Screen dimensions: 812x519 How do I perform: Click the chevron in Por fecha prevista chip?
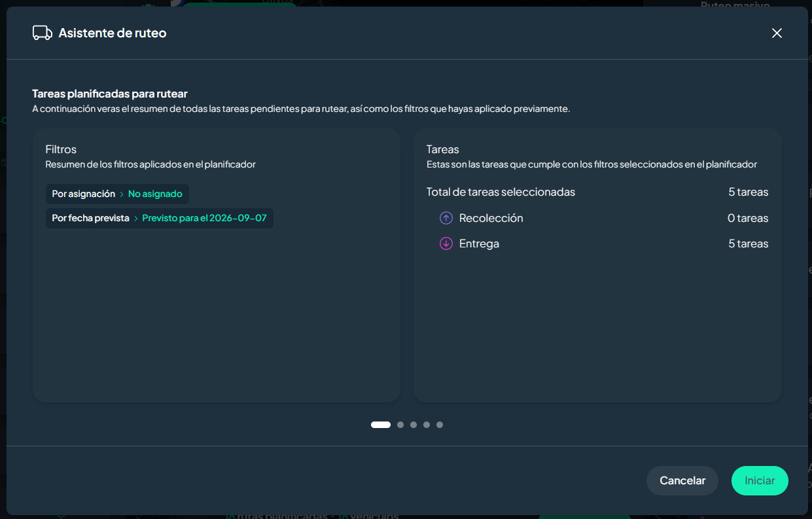pos(136,219)
